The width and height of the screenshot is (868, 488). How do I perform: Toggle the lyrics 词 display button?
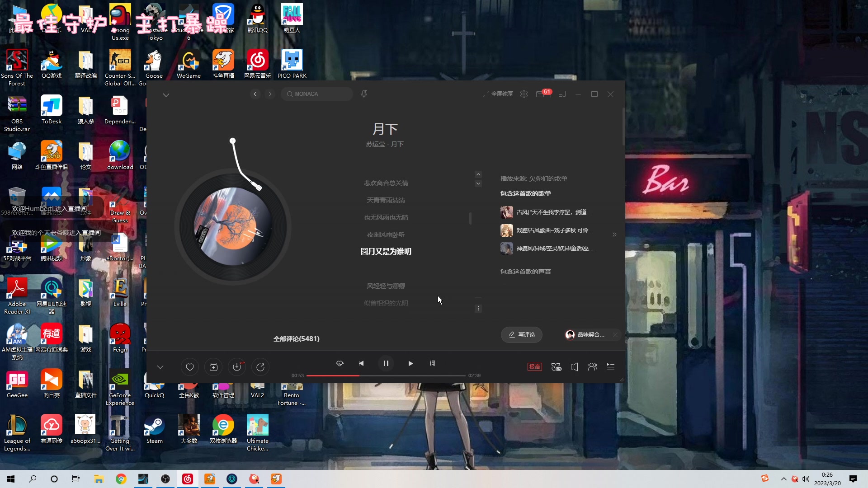433,363
